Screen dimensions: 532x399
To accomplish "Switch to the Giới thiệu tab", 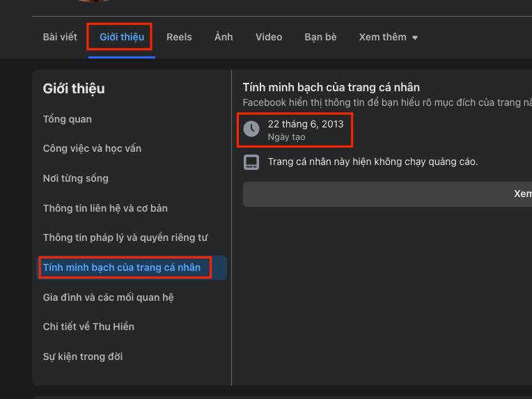I will click(x=122, y=37).
